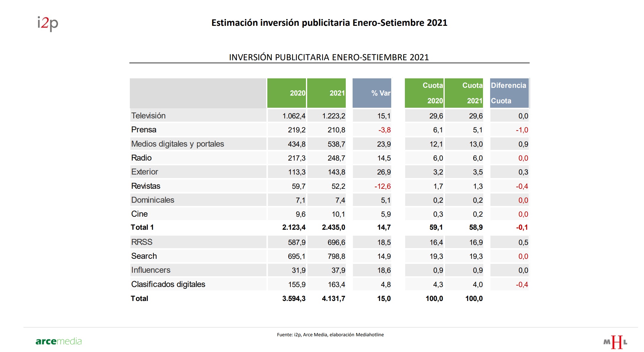
Task: Select the Exterior row label
Action: [145, 172]
